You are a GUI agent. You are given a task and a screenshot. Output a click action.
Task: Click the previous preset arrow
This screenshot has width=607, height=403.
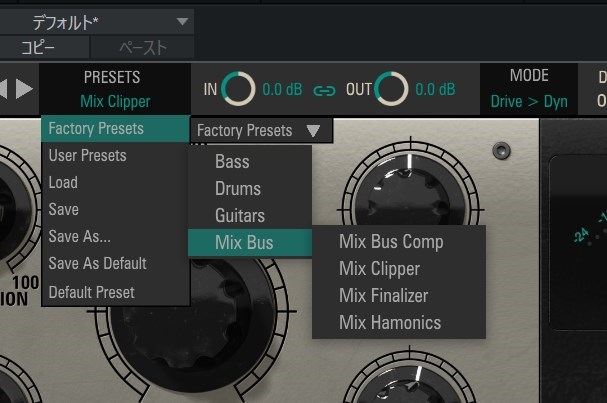pos(4,88)
